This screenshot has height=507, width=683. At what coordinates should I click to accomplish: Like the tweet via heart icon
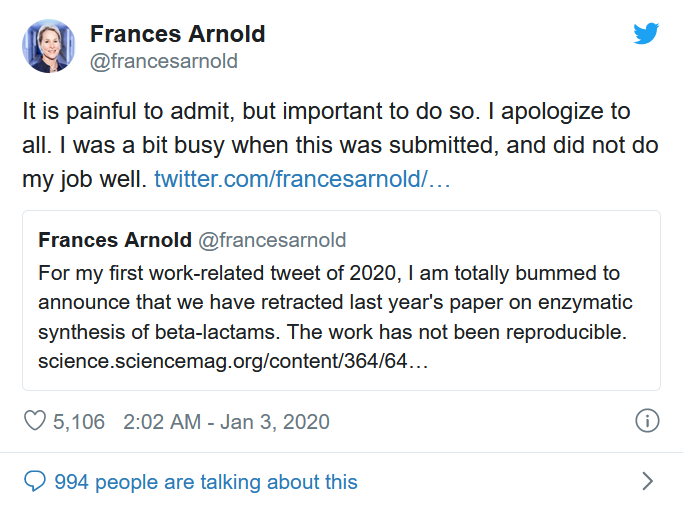pyautogui.click(x=35, y=421)
